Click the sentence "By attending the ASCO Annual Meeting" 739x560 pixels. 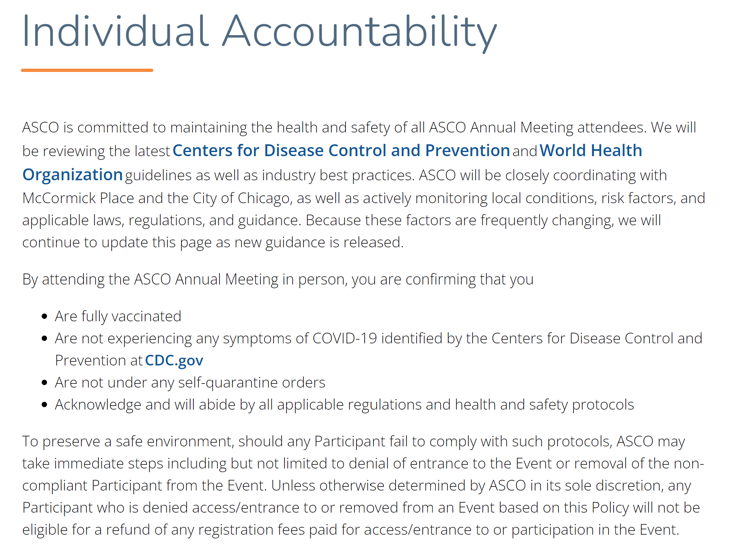278,280
